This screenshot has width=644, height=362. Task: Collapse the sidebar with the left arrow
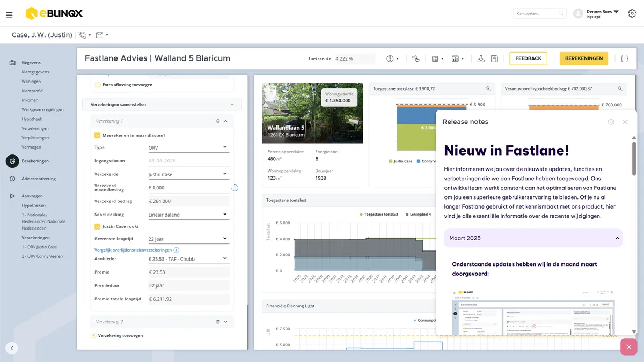12,348
